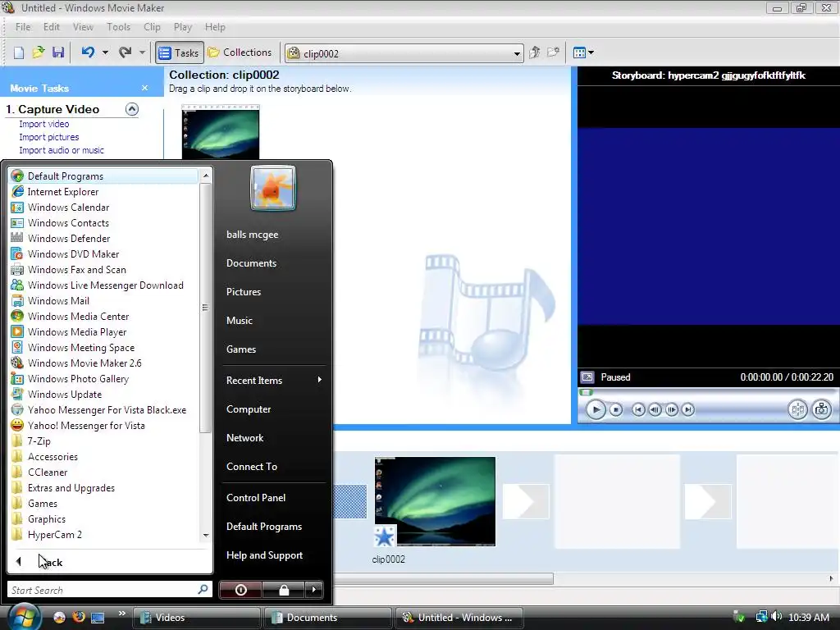Click the storyboard horizontal scrollbar
The height and width of the screenshot is (630, 840).
tap(443, 579)
